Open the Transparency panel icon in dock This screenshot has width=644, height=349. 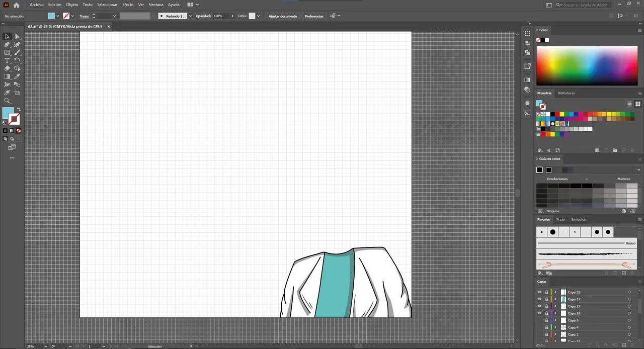[527, 89]
